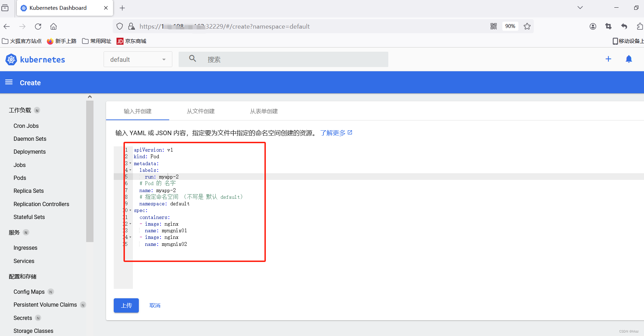644x336 pixels.
Task: Open the 京东商城 bookmark
Action: 132,41
